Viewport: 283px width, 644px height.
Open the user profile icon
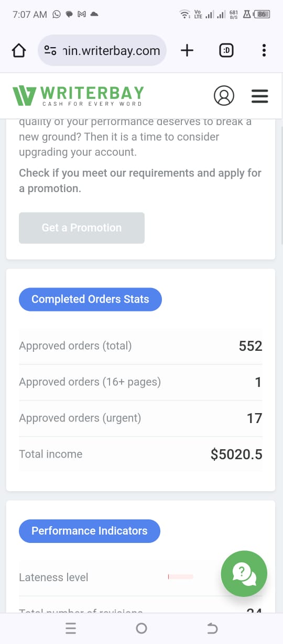pos(224,96)
